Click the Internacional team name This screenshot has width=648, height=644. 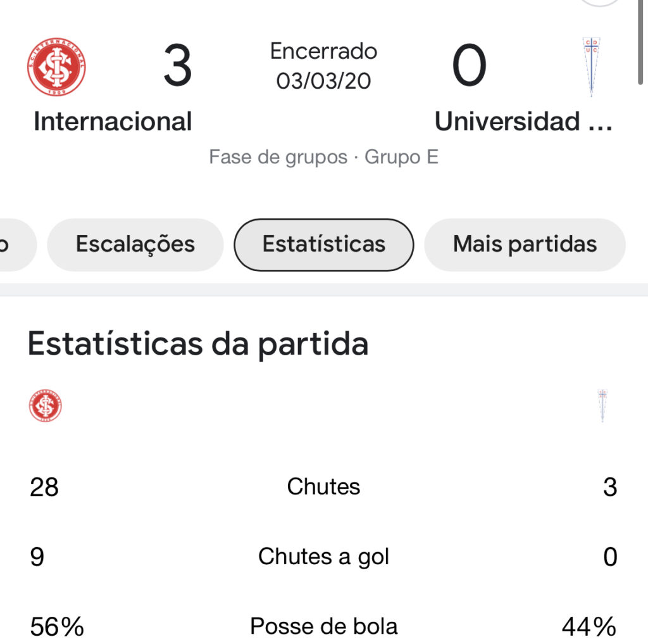click(x=113, y=122)
